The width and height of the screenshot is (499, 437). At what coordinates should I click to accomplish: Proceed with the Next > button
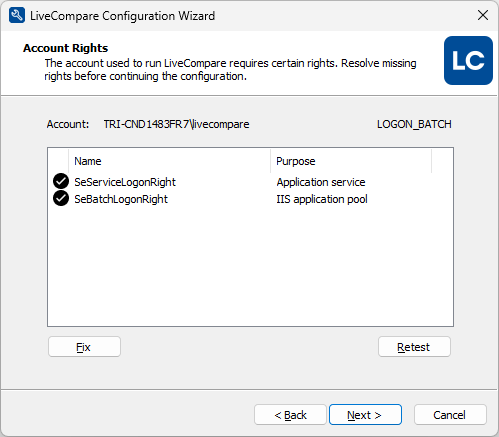(365, 415)
